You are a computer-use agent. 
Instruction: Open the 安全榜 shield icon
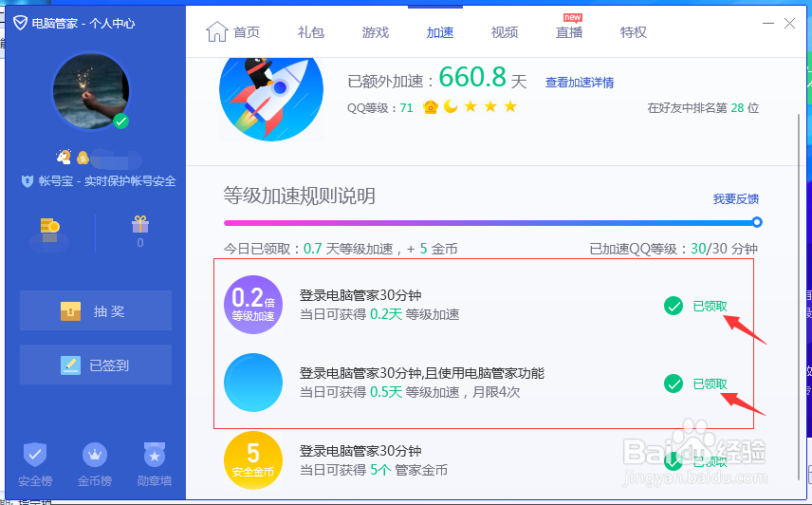(x=35, y=456)
